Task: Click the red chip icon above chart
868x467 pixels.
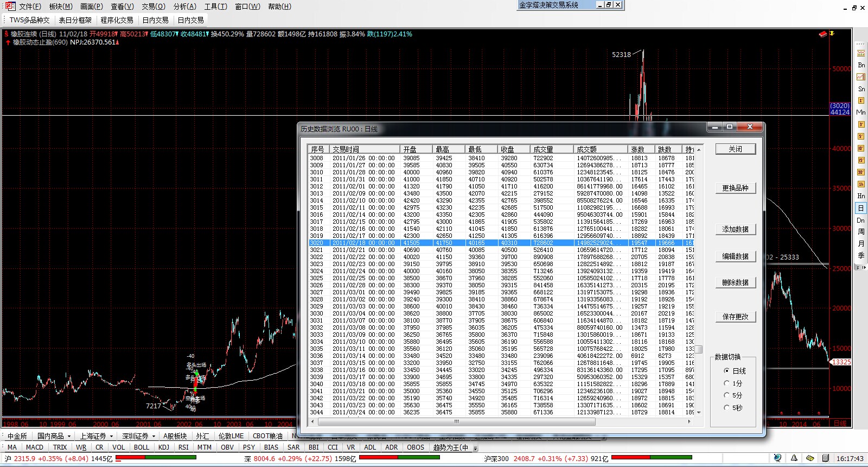Action: 823,34
